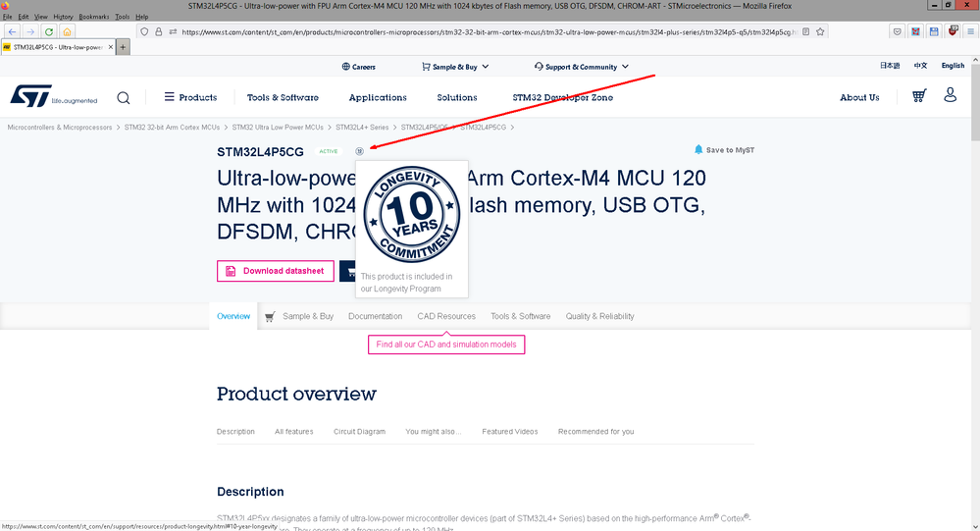Open the user account profile icon

(950, 95)
